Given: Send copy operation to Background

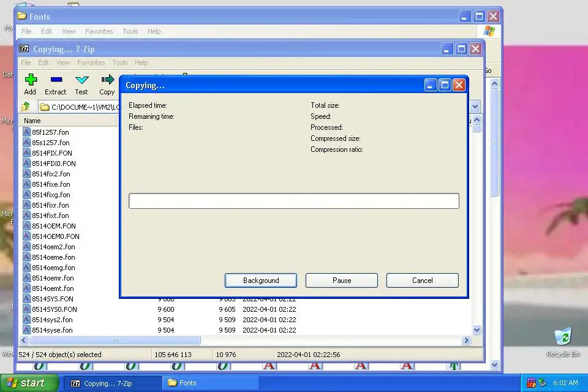Looking at the screenshot, I should [x=261, y=280].
